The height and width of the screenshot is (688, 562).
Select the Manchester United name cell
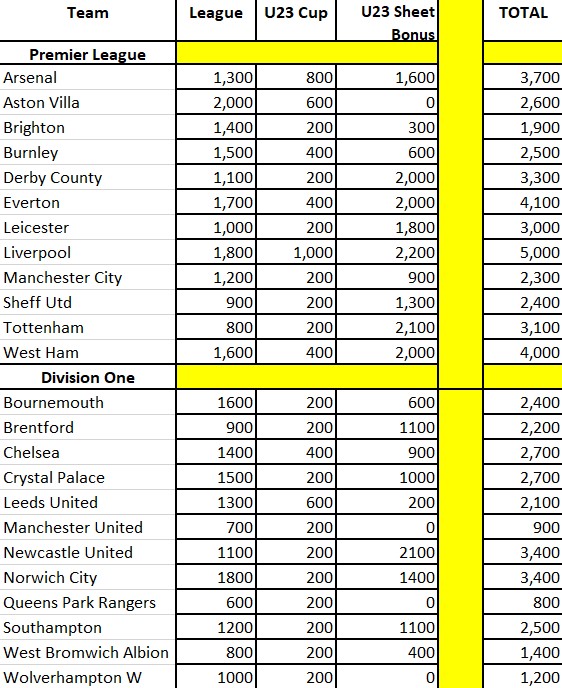88,527
